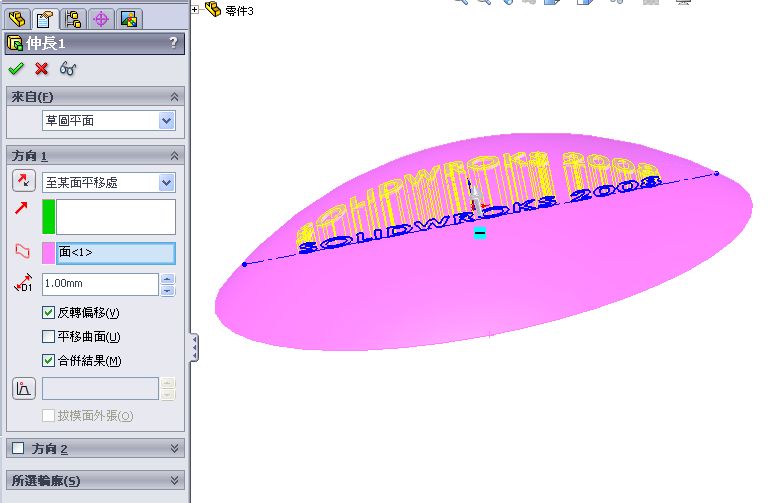771x503 pixels.
Task: Select the right endpoint of construction line
Action: [x=716, y=173]
